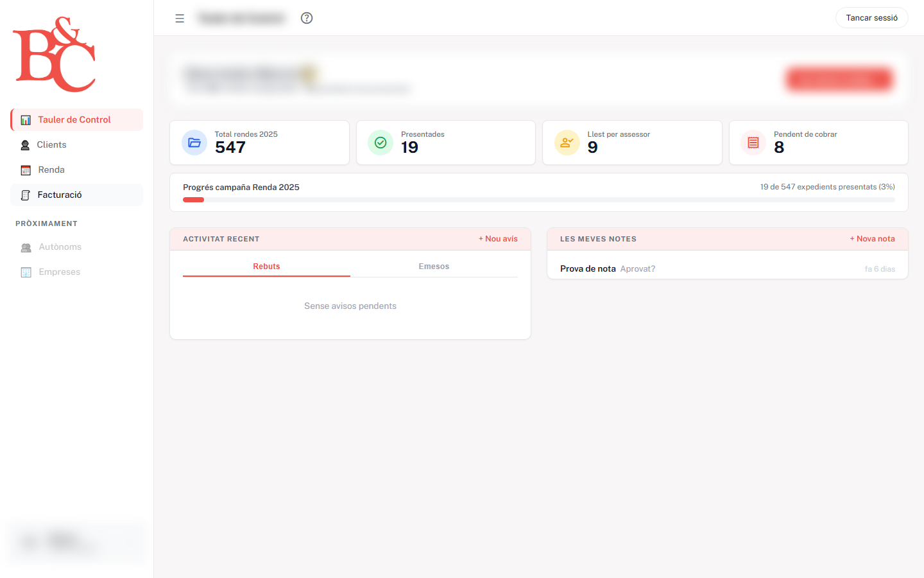Click the green check icon on Presentades card
924x578 pixels.
click(x=381, y=143)
